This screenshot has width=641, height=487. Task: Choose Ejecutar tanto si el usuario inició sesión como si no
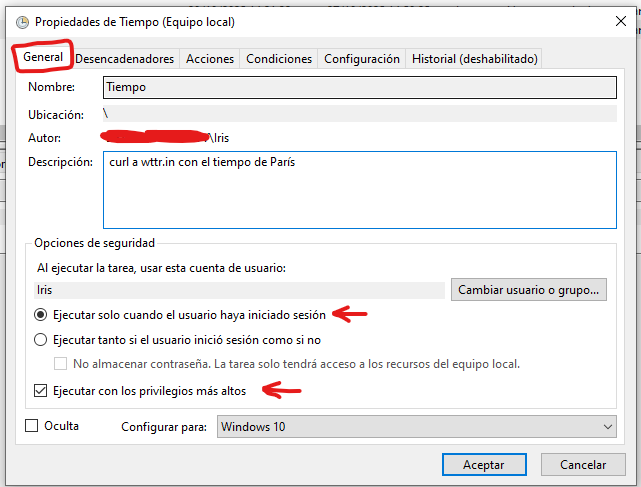coord(42,339)
